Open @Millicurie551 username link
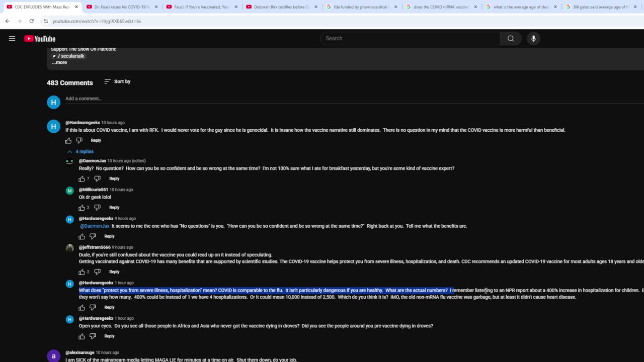The width and height of the screenshot is (644, 362). 94,190
